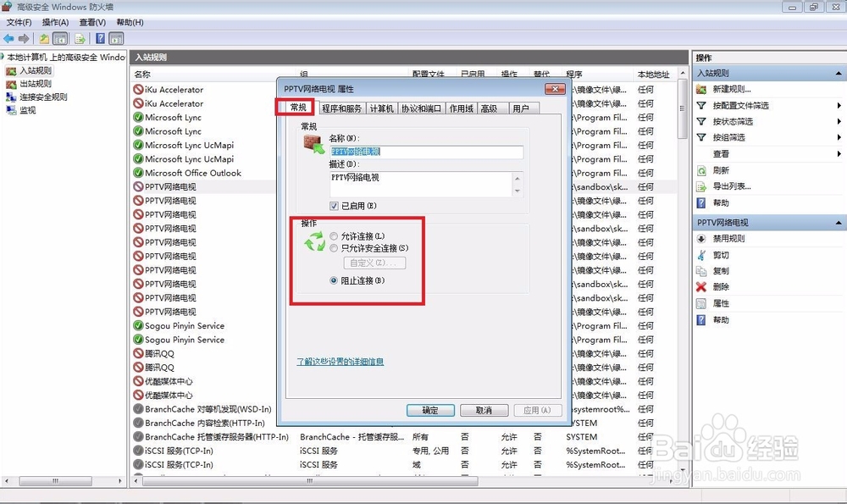Click the Forward arrow toolbar icon
847x504 pixels.
pos(24,38)
